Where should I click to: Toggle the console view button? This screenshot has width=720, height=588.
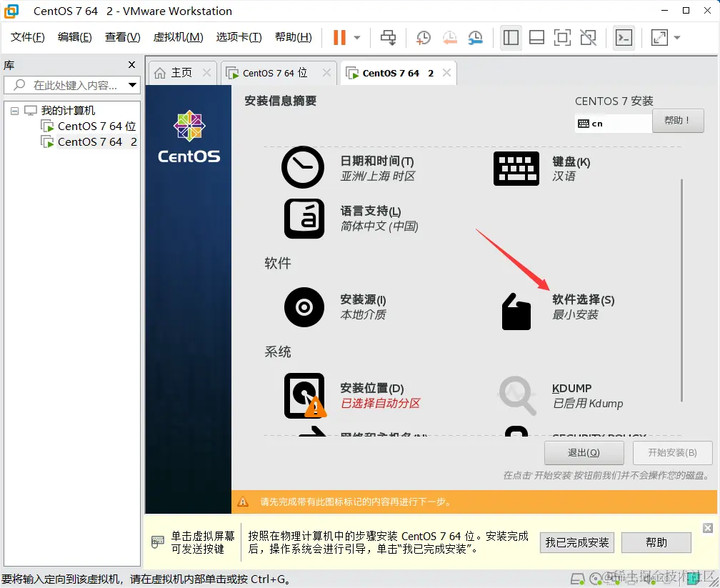coord(622,37)
